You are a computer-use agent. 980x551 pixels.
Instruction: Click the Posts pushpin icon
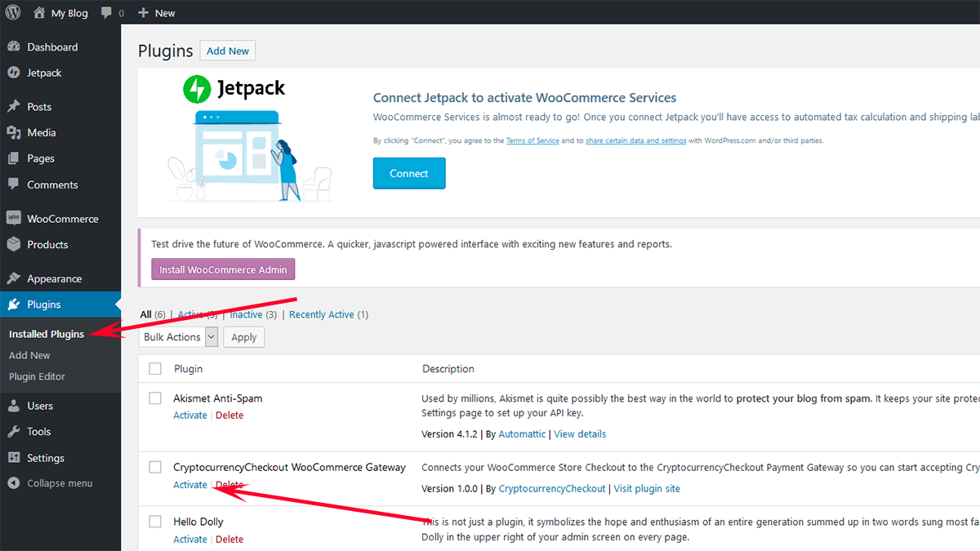point(14,107)
